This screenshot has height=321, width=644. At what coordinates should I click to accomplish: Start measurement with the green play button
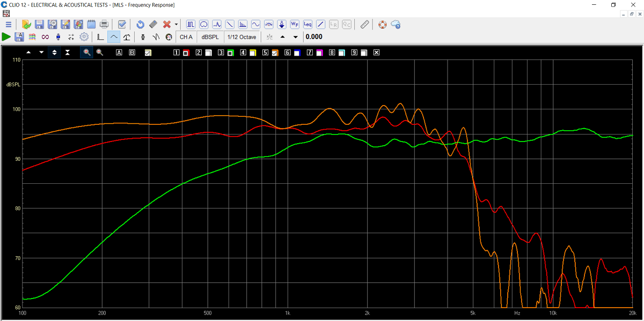tap(6, 37)
